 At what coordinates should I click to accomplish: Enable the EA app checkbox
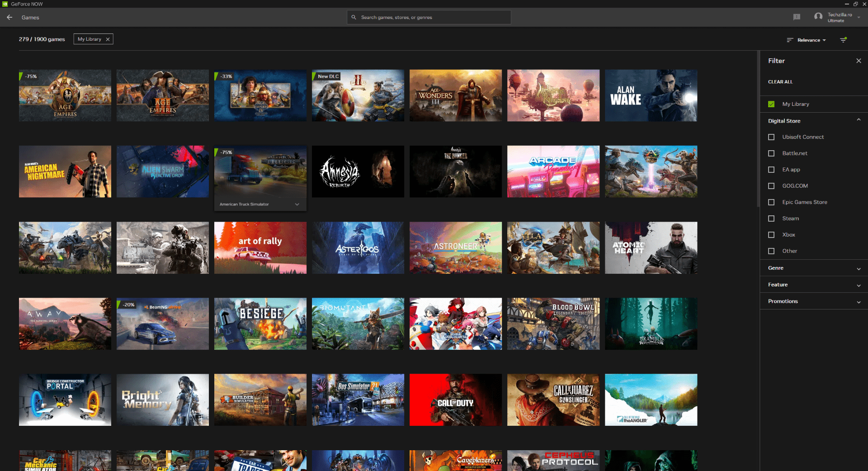click(x=771, y=170)
